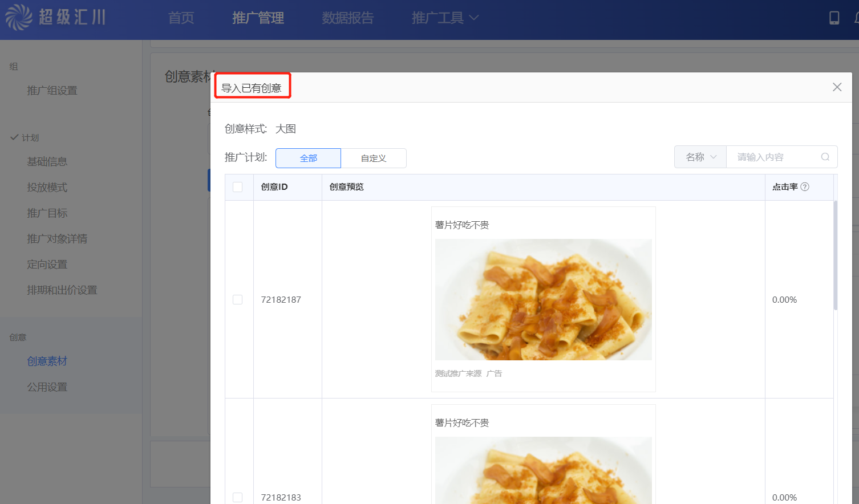
Task: Expand the 推广工具 chevron menu
Action: coord(473,18)
